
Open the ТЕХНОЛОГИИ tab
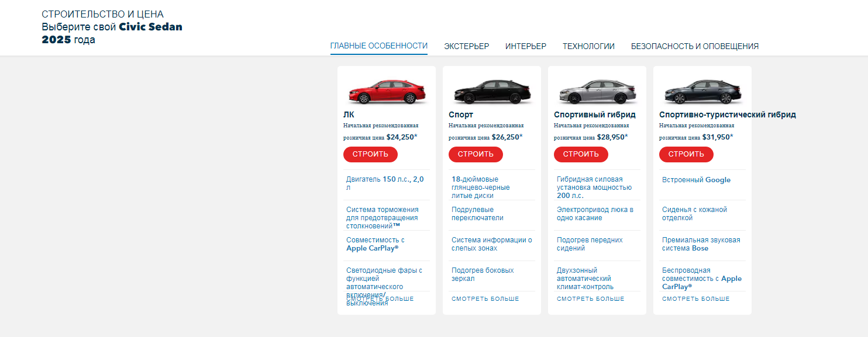coord(588,46)
